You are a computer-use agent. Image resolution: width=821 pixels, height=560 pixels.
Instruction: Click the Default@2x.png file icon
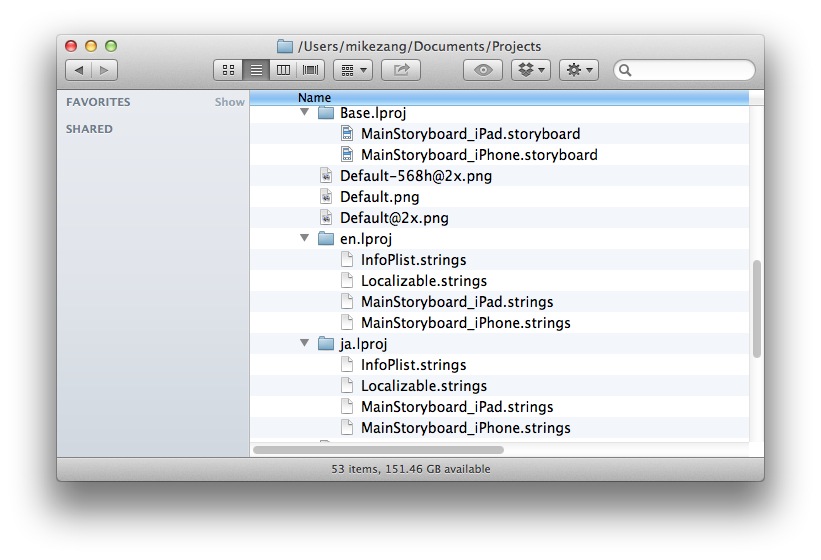coord(326,217)
